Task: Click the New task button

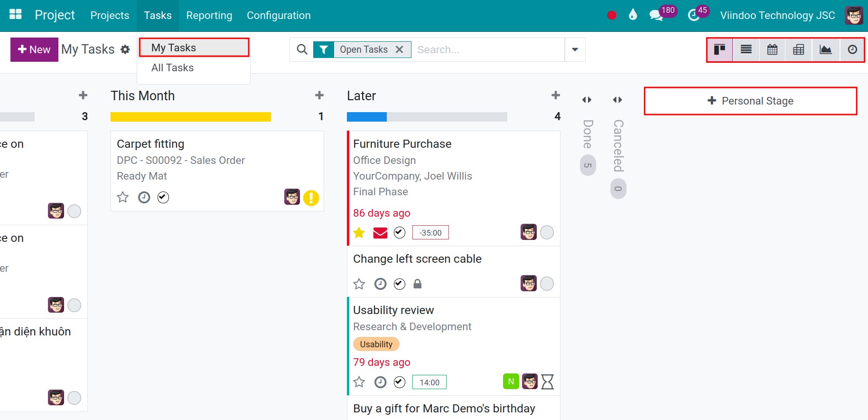Action: pyautogui.click(x=34, y=49)
